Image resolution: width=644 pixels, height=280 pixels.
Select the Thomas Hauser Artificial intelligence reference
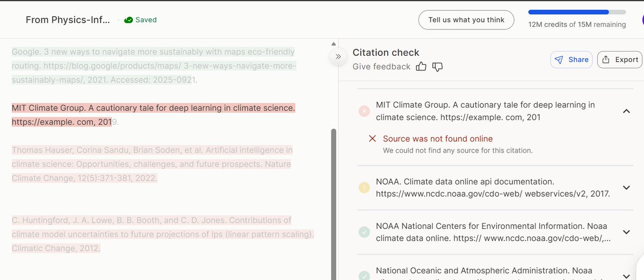(x=152, y=164)
